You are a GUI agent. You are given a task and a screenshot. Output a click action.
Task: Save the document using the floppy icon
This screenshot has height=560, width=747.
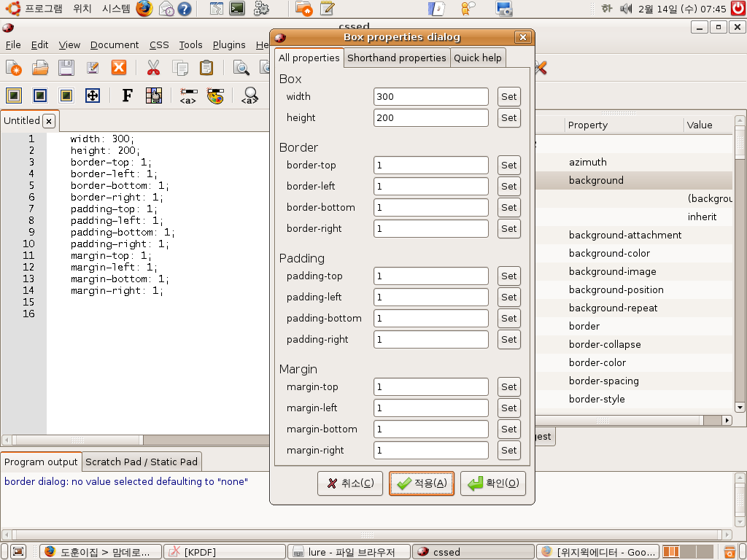point(66,68)
